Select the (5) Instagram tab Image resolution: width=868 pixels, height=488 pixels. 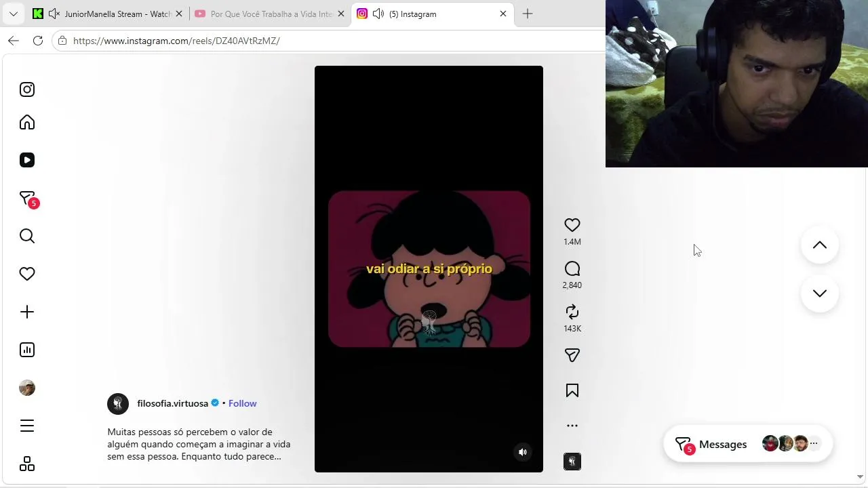coord(432,14)
